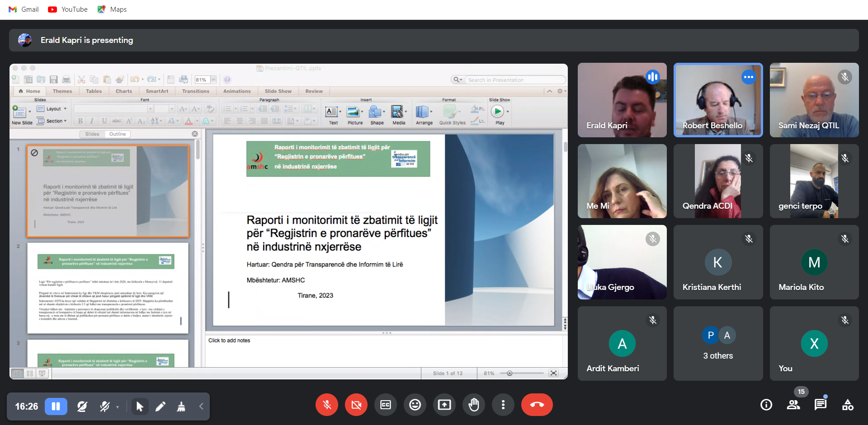Open the in-call chat panel

821,405
